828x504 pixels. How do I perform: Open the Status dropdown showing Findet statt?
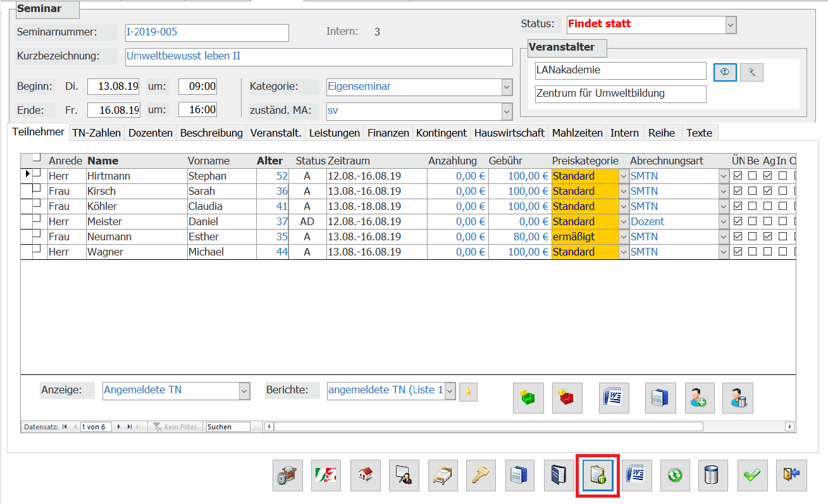[731, 25]
